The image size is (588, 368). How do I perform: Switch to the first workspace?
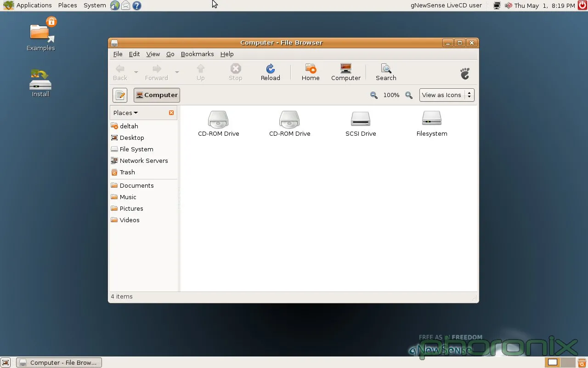click(x=553, y=362)
